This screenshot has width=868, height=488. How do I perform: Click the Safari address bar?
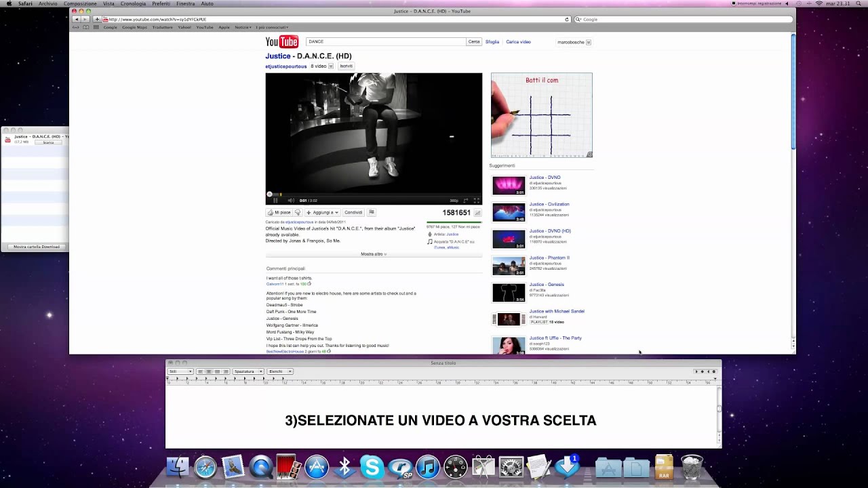[x=336, y=19]
